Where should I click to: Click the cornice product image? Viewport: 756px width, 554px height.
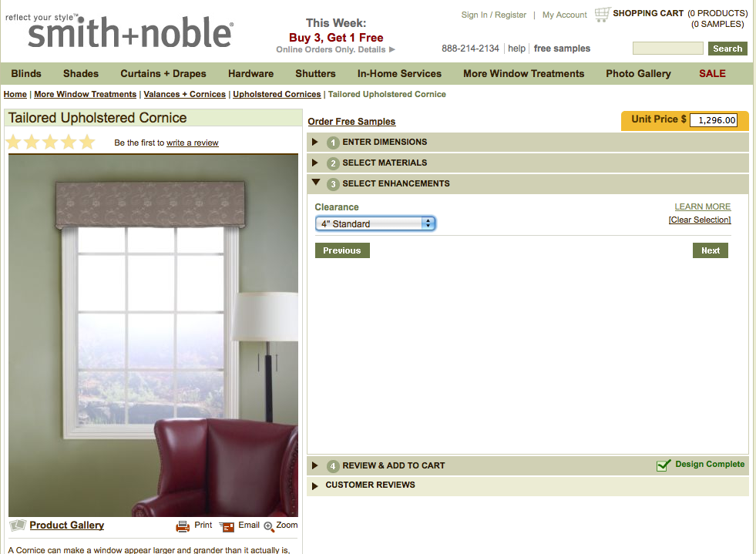point(153,335)
